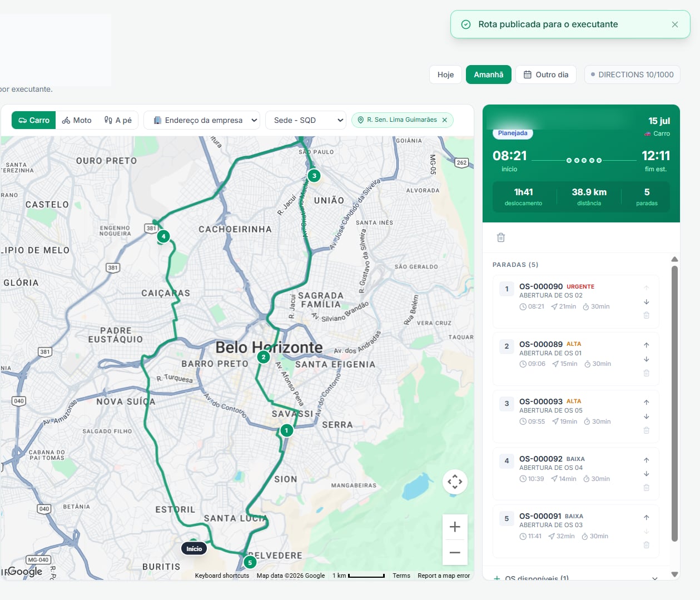Open stop card OS-000089
Screen dimensions: 700x600
[x=575, y=359]
